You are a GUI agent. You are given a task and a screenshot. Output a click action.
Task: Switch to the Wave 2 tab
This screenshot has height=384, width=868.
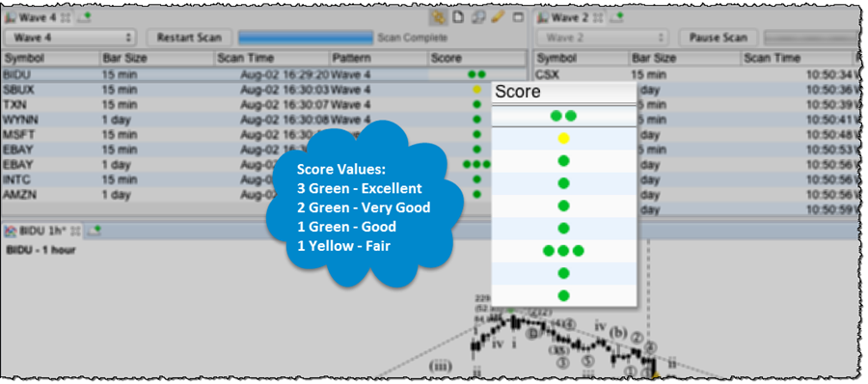click(x=569, y=17)
